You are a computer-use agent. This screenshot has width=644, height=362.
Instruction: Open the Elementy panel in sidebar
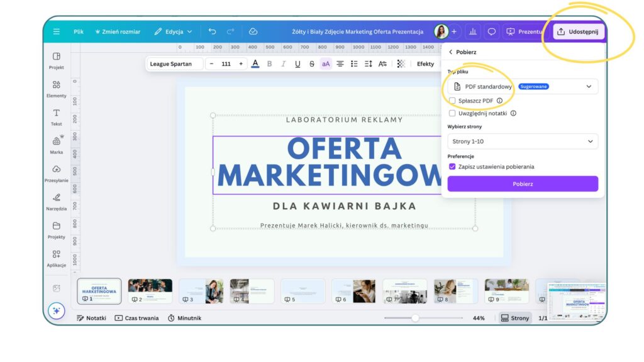(56, 88)
